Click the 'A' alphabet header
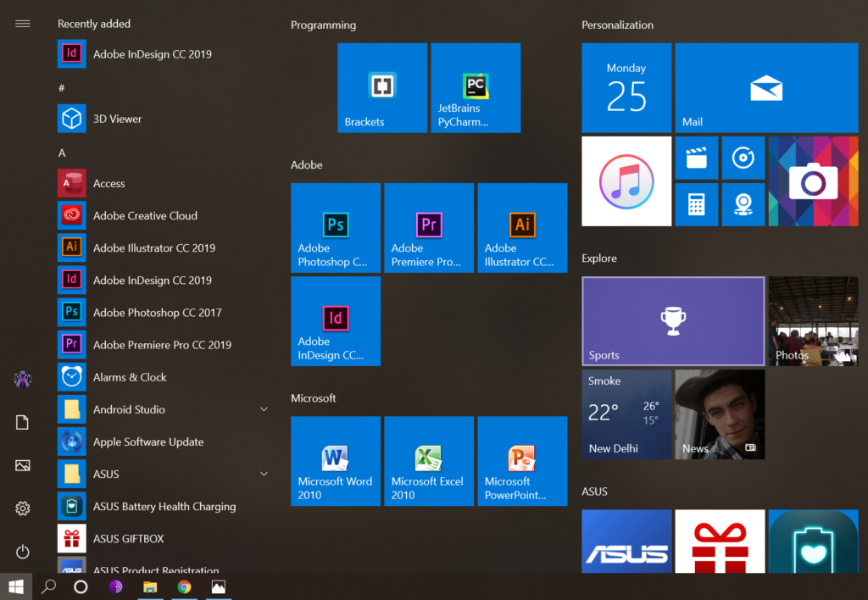This screenshot has height=600, width=868. click(x=62, y=153)
